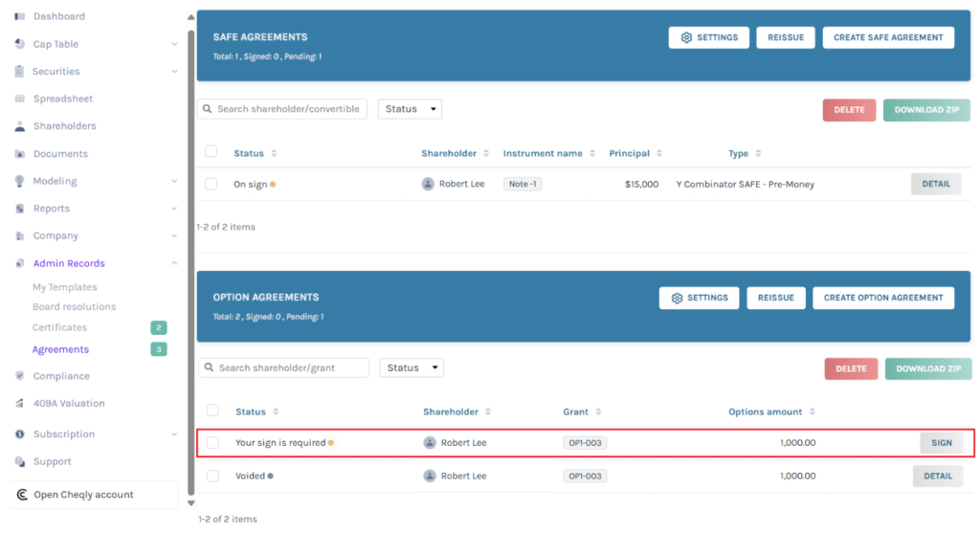Sort SAFE table by Instrument name

click(x=591, y=153)
